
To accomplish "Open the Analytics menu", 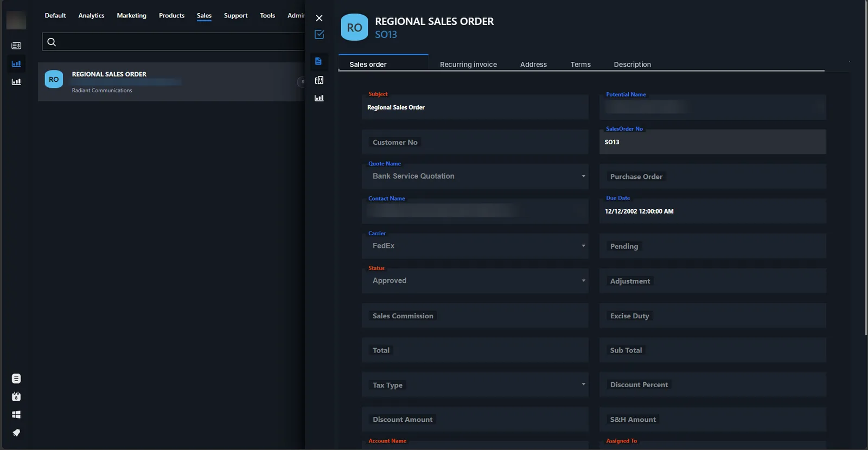I will [x=91, y=16].
